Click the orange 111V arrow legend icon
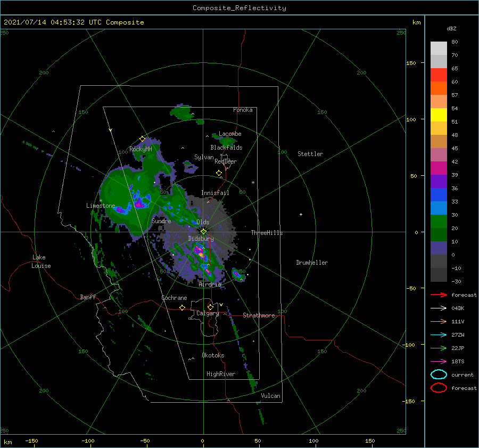This screenshot has width=479, height=448. 439,321
